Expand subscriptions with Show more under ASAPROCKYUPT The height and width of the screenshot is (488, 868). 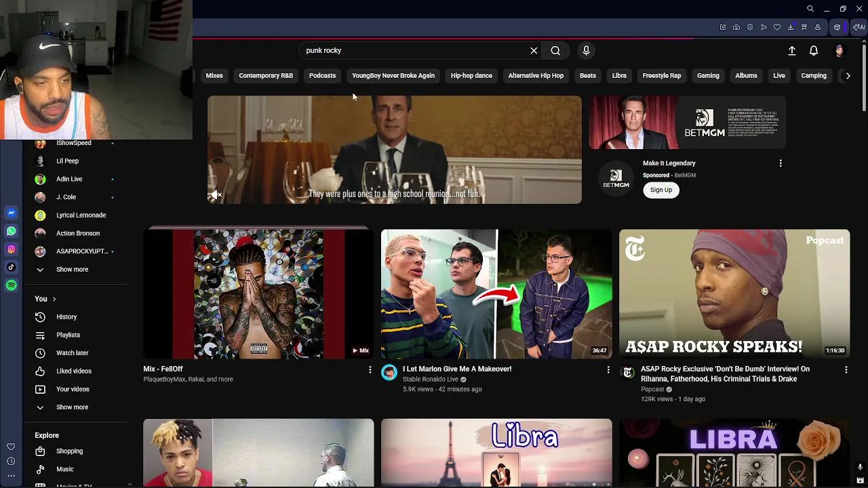[x=72, y=270]
